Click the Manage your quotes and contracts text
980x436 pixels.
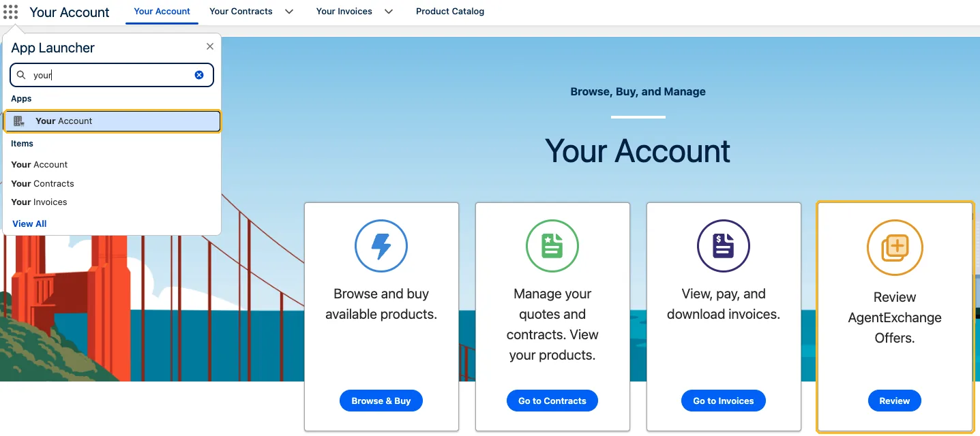tap(552, 325)
